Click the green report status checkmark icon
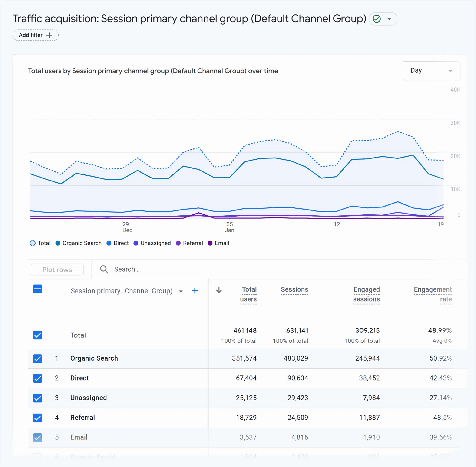The height and width of the screenshot is (467, 476). pyautogui.click(x=376, y=19)
